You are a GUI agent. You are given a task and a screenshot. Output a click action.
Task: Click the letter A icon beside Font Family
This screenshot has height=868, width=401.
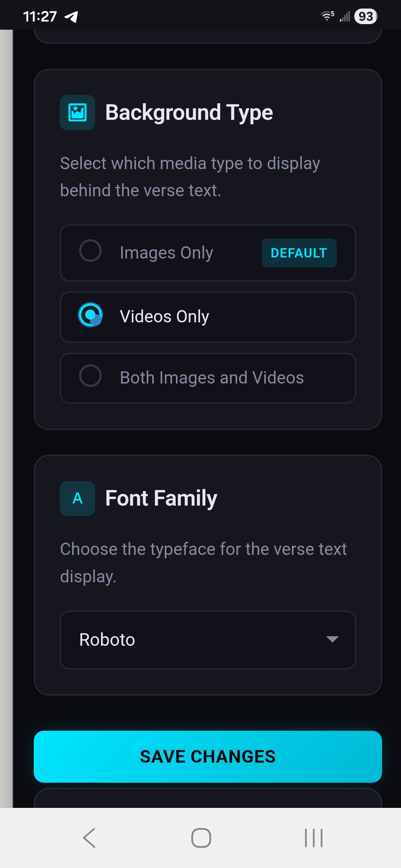click(77, 499)
